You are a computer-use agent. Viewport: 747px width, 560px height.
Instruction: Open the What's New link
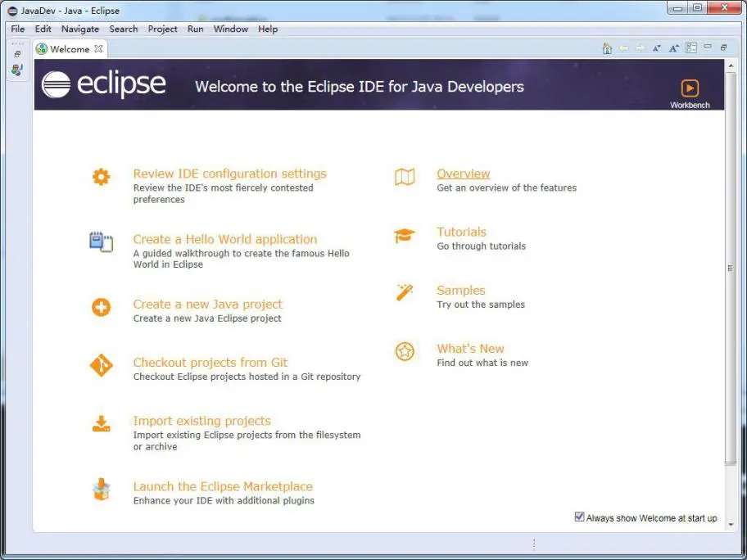pyautogui.click(x=470, y=349)
